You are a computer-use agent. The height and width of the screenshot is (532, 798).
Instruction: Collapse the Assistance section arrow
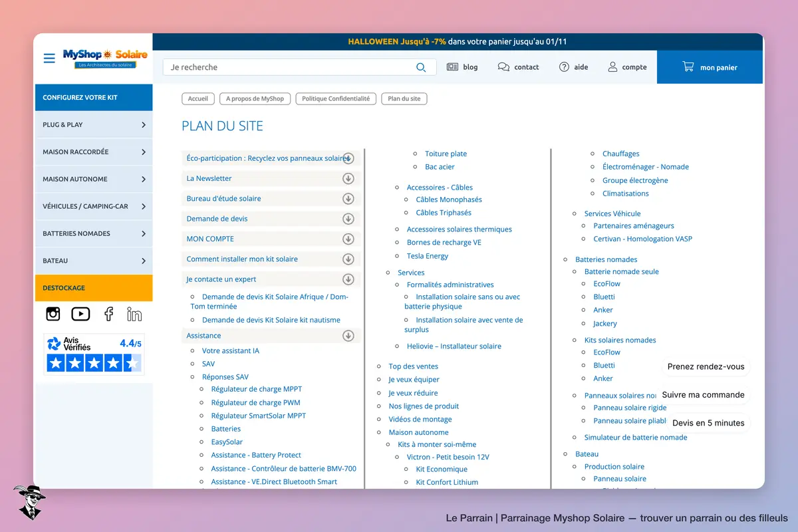point(348,336)
